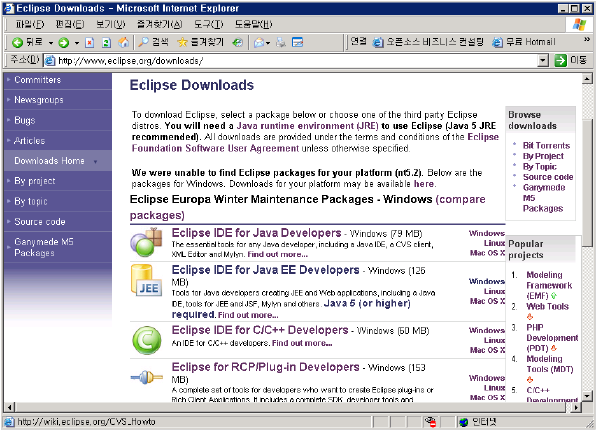Click Eclipse IDE for Java package icon

[147, 242]
